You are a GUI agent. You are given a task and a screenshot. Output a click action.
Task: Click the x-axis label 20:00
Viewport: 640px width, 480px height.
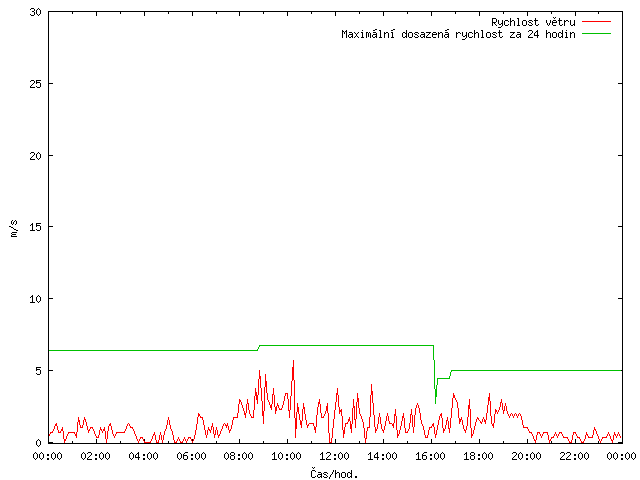tap(526, 456)
